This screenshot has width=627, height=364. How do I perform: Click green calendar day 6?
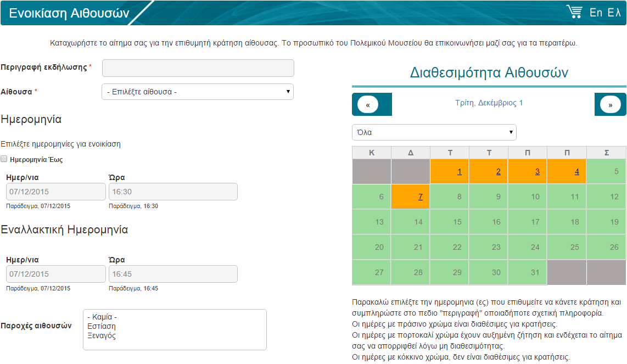tap(372, 197)
